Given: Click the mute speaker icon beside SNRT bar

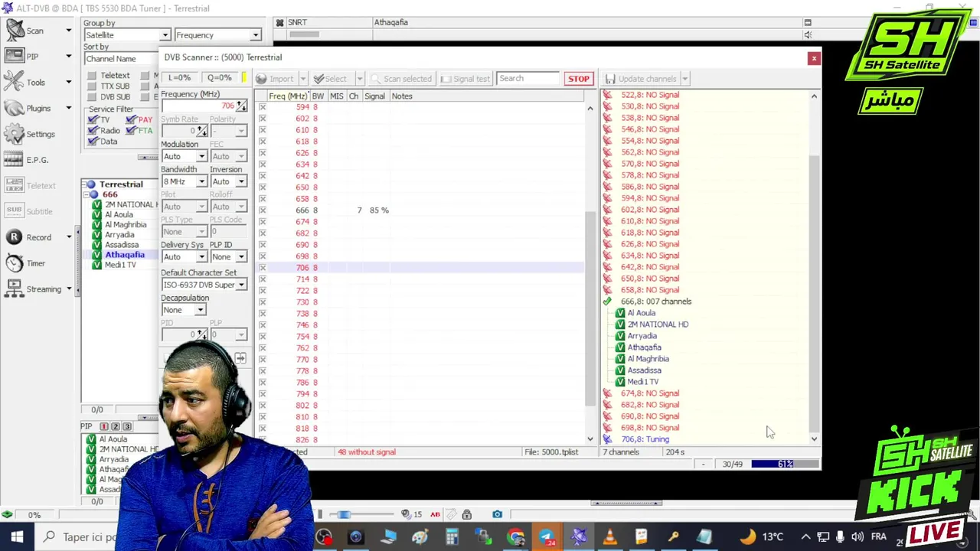Looking at the screenshot, I should [x=807, y=34].
